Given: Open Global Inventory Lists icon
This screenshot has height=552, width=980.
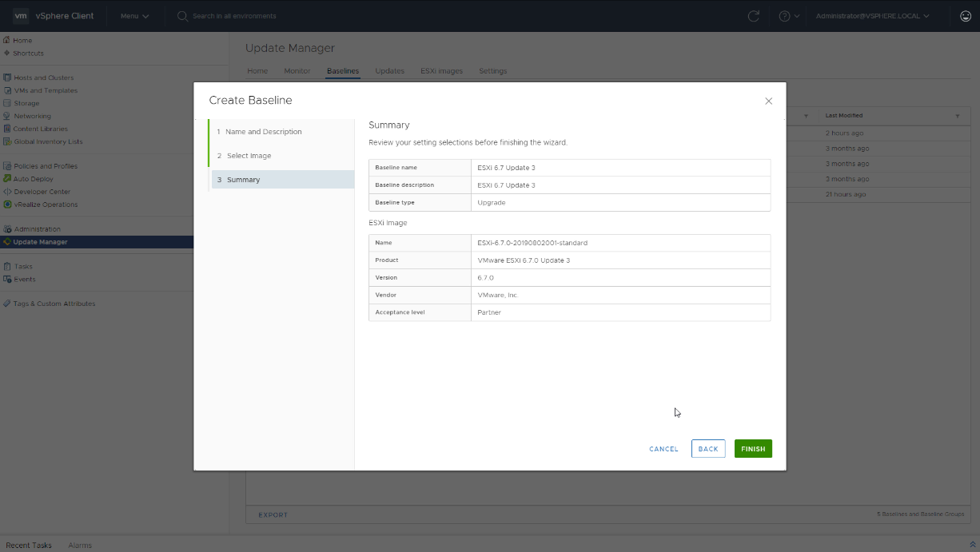Looking at the screenshot, I should point(7,141).
